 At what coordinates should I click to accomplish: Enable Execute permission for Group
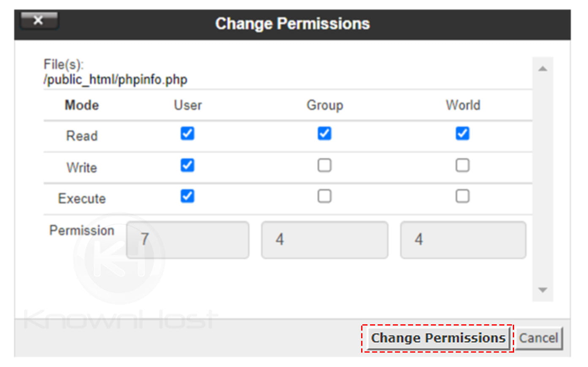point(324,196)
